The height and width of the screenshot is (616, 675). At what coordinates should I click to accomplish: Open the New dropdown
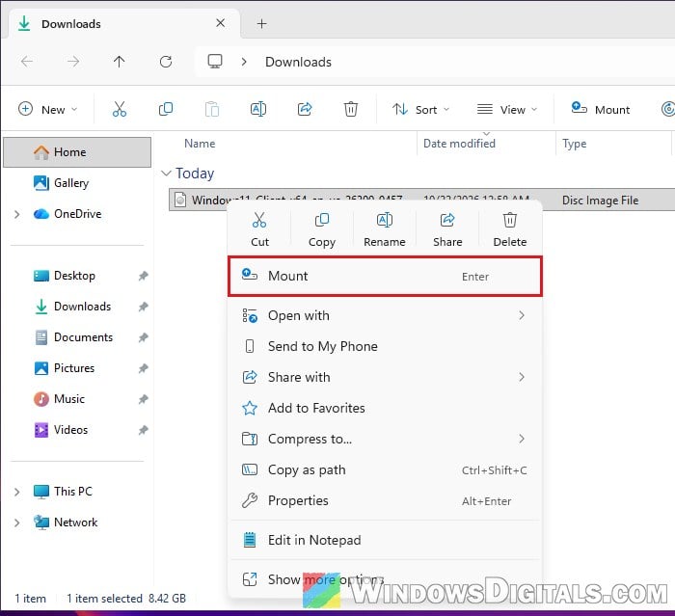coord(48,109)
